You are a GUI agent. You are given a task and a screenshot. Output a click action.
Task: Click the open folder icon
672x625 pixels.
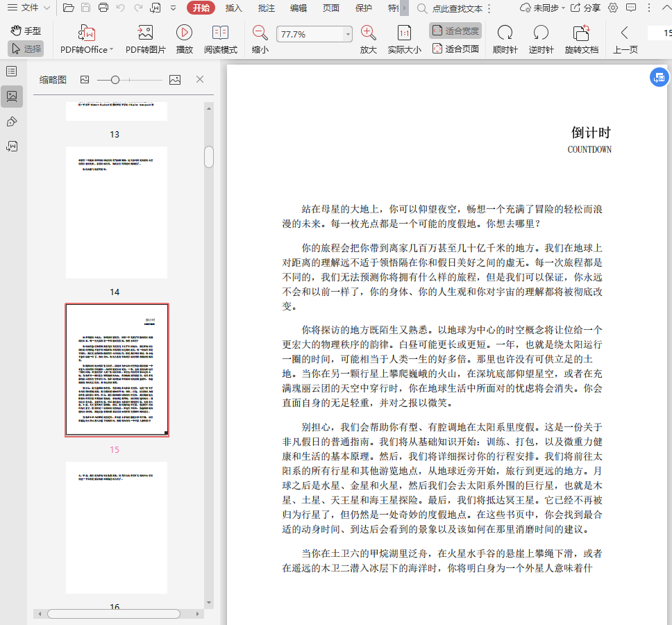(x=69, y=8)
